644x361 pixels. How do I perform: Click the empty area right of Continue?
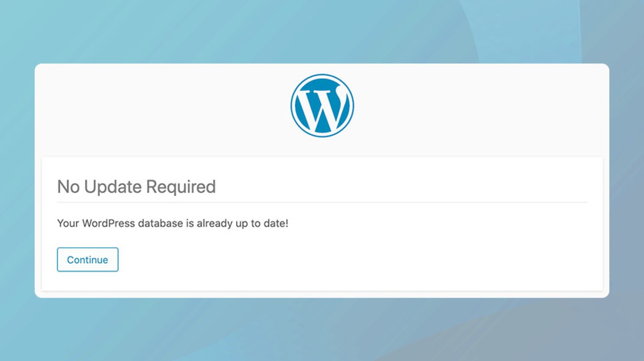click(347, 259)
